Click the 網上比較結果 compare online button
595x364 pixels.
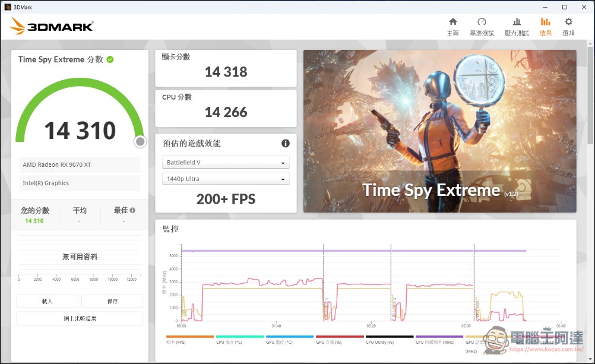point(80,318)
